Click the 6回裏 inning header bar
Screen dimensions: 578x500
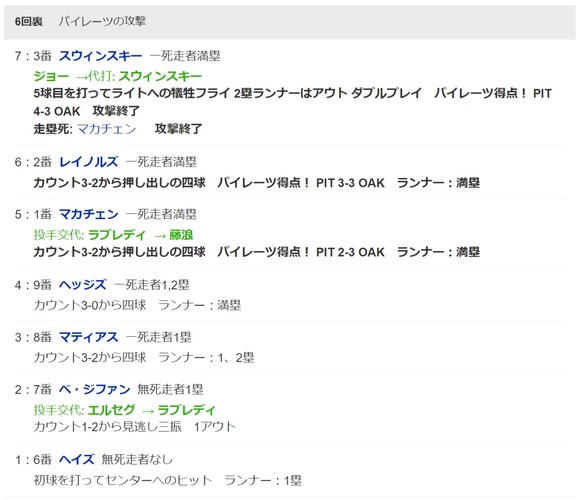click(289, 22)
